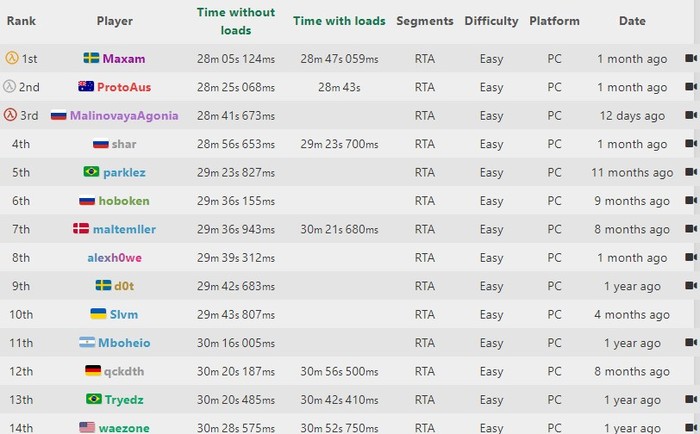This screenshot has width=700, height=434.
Task: Visit alexh0we's profile link
Action: coord(115,258)
